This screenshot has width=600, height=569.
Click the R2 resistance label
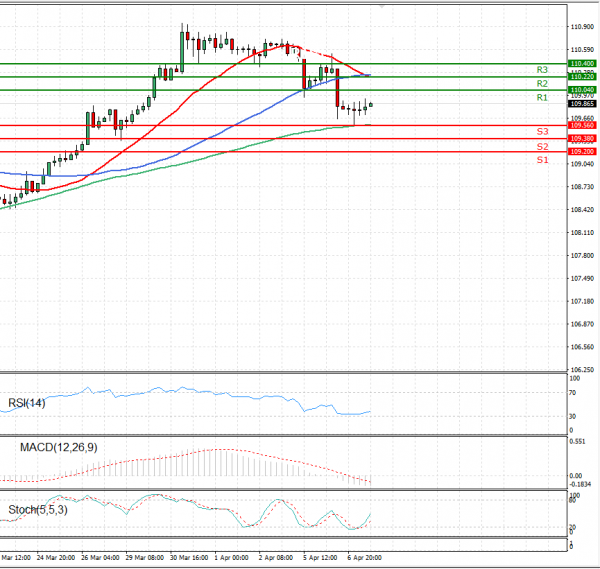(x=541, y=84)
